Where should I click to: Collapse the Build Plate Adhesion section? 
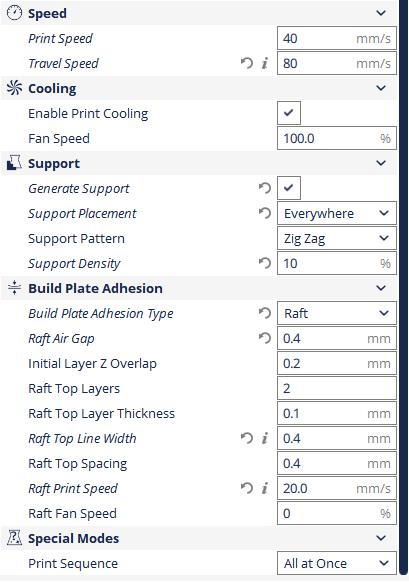381,288
